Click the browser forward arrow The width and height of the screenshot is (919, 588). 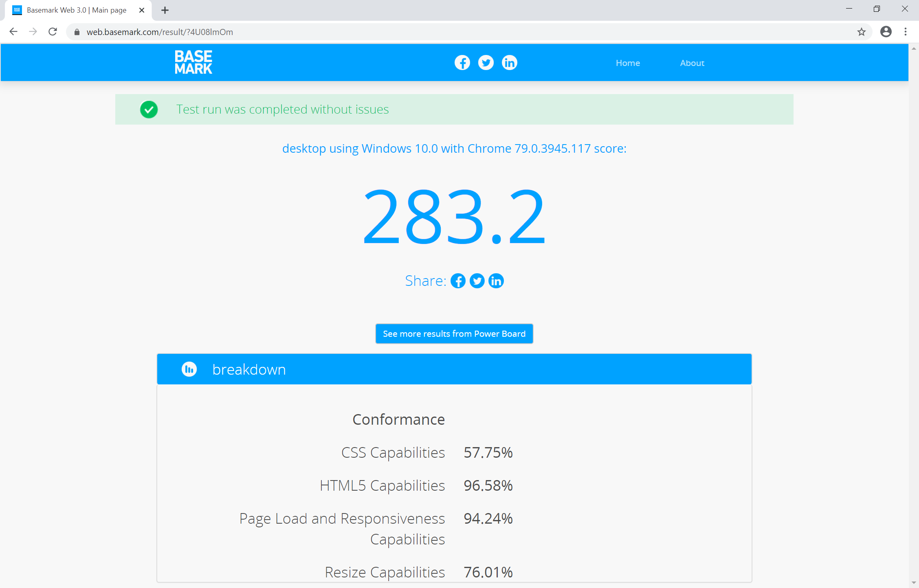coord(33,32)
